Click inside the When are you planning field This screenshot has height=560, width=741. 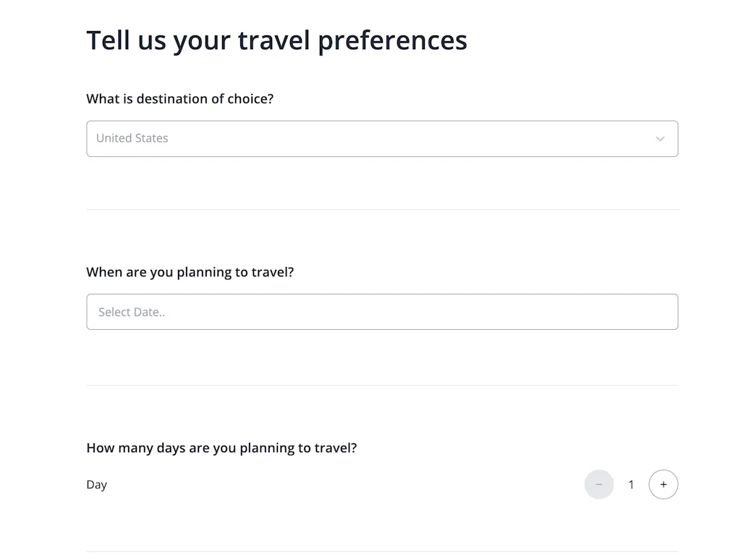(382, 312)
